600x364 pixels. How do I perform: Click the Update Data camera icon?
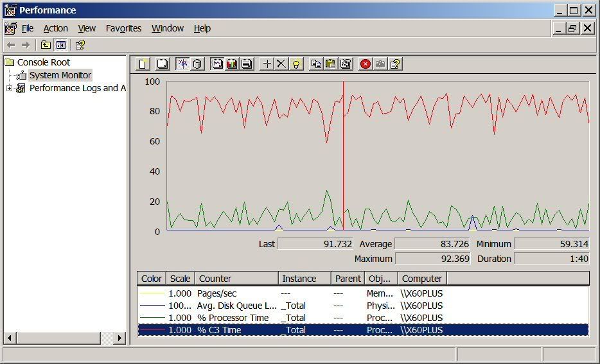[x=380, y=64]
